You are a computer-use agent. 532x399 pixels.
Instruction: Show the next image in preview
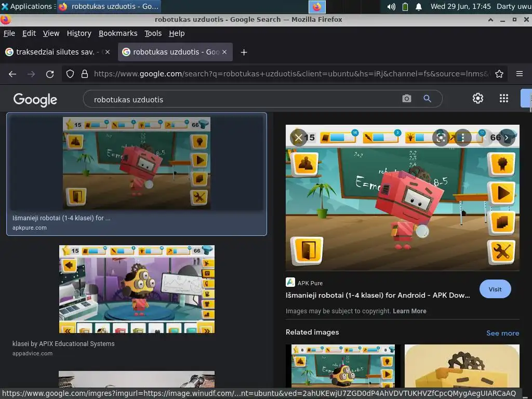click(507, 138)
